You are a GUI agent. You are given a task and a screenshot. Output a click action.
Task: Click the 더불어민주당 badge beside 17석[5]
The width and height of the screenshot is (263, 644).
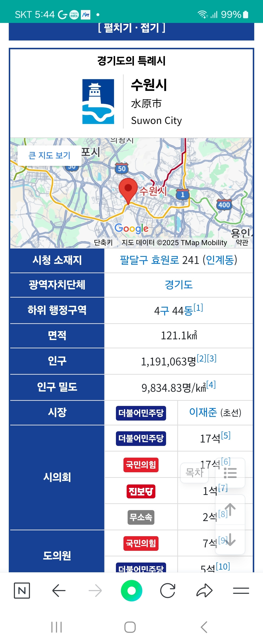141,438
